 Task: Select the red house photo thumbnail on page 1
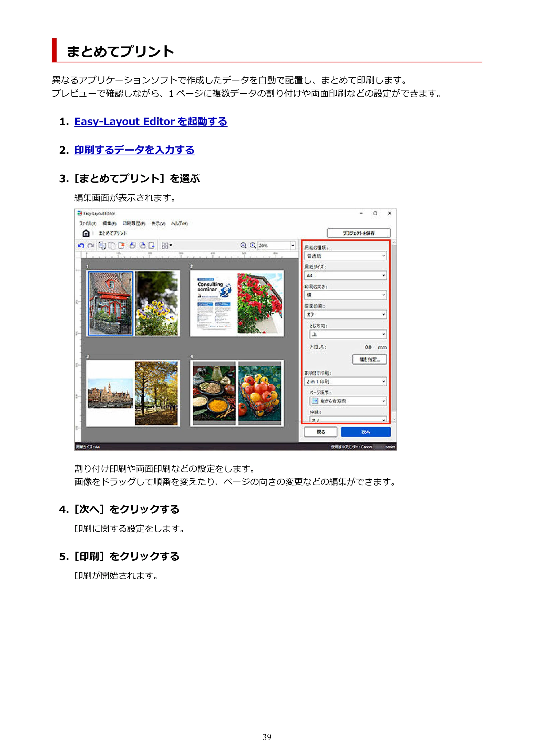click(x=111, y=303)
